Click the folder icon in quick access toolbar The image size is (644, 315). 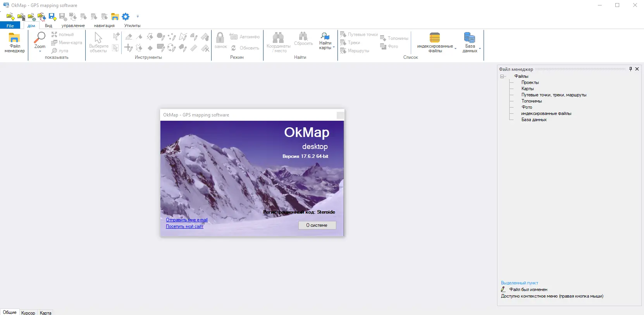[115, 17]
